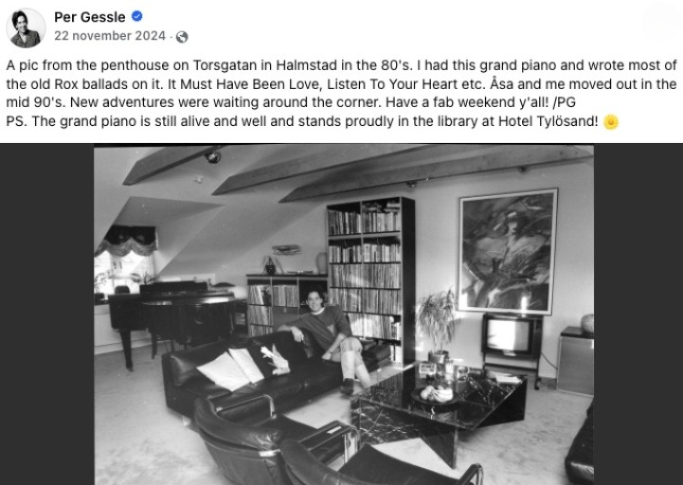Click the Per Gessle name link
683x485 pixels.
click(90, 17)
